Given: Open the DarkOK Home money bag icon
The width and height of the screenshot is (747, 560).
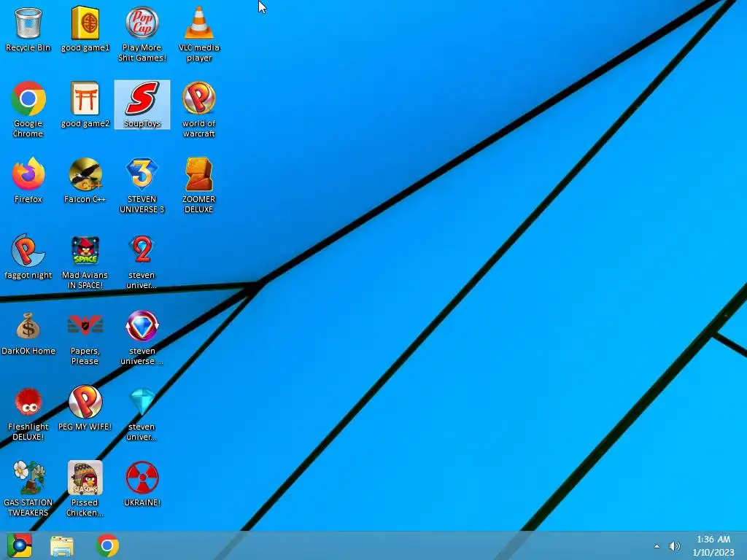Looking at the screenshot, I should [28, 332].
